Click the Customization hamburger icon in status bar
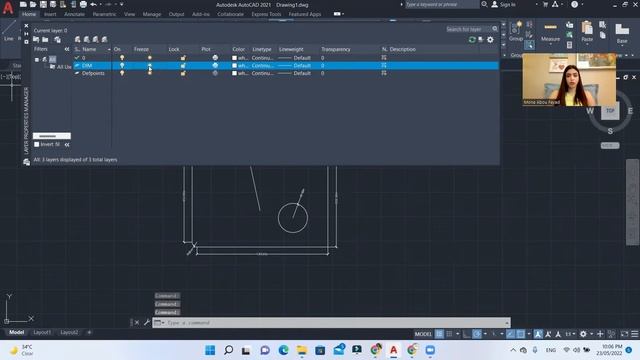Image resolution: width=640 pixels, height=360 pixels. click(635, 334)
